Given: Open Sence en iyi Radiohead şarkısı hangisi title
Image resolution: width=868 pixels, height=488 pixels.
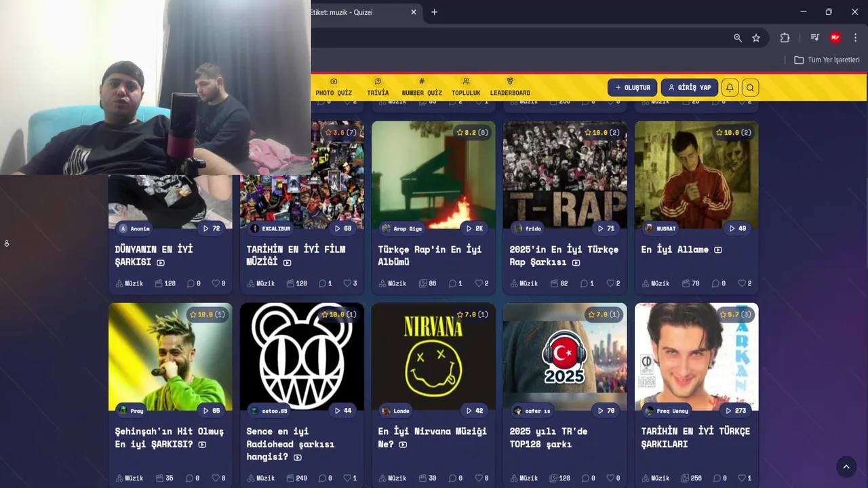Looking at the screenshot, I should click(290, 444).
